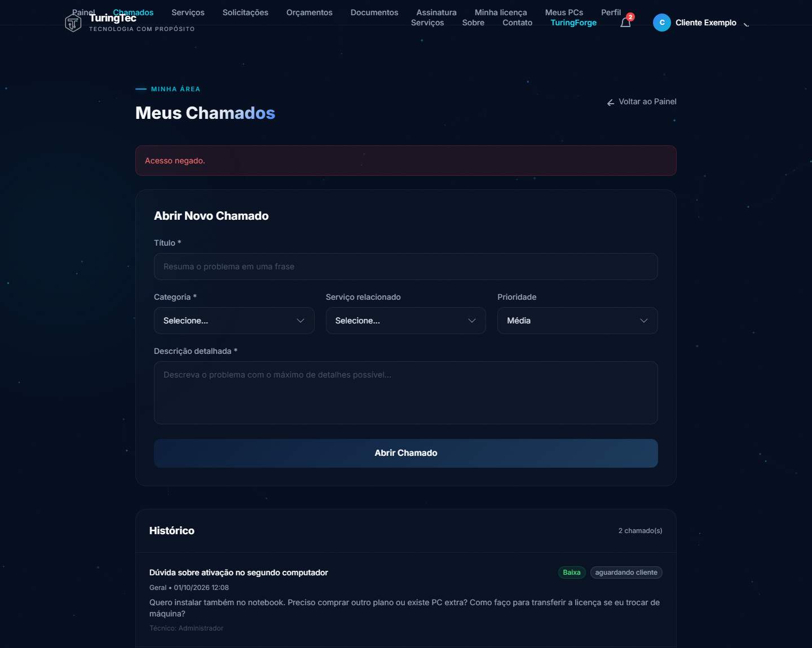The width and height of the screenshot is (812, 648).
Task: Open the TuringForge navigation link
Action: pyautogui.click(x=573, y=23)
